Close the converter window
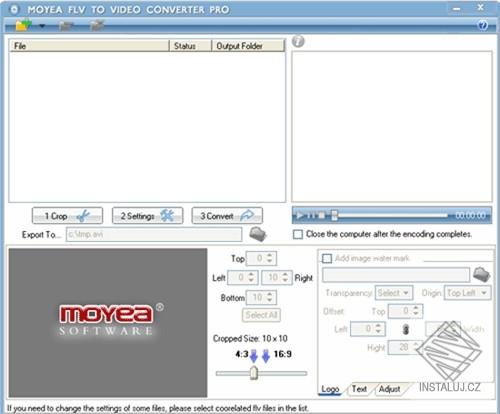 (x=480, y=7)
